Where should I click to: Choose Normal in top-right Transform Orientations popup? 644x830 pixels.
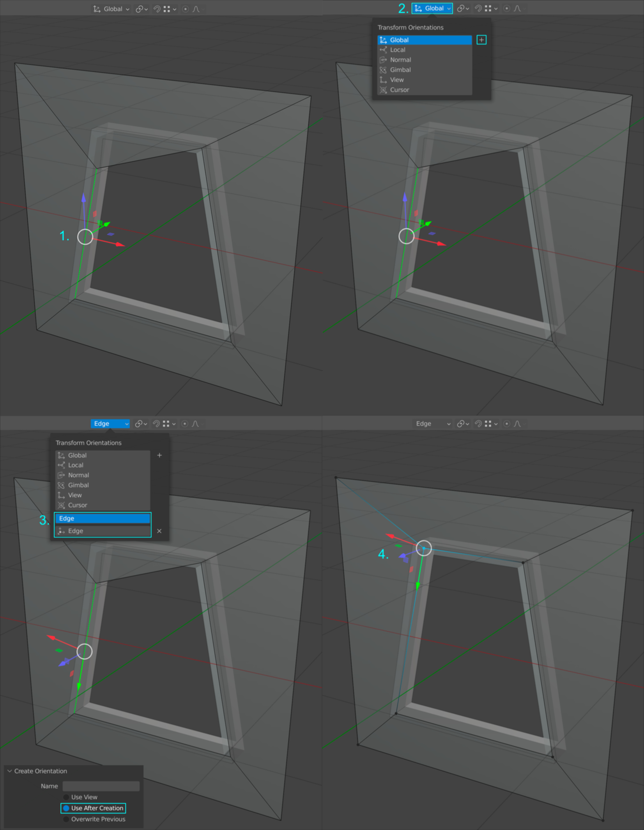[x=425, y=60]
